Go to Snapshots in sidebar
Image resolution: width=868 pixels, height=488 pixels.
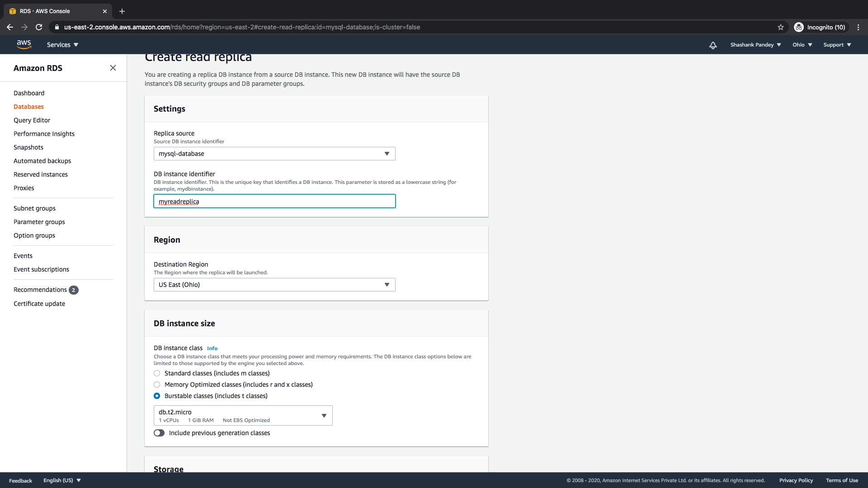[28, 147]
